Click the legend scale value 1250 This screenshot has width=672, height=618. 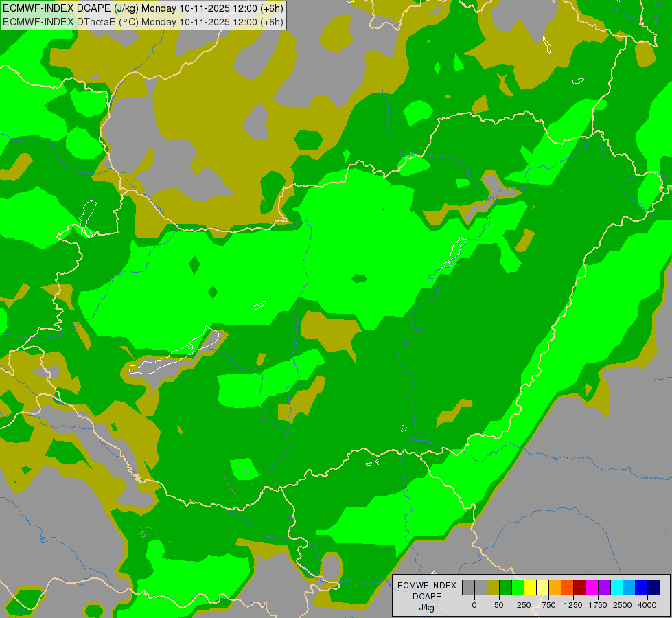click(x=573, y=605)
